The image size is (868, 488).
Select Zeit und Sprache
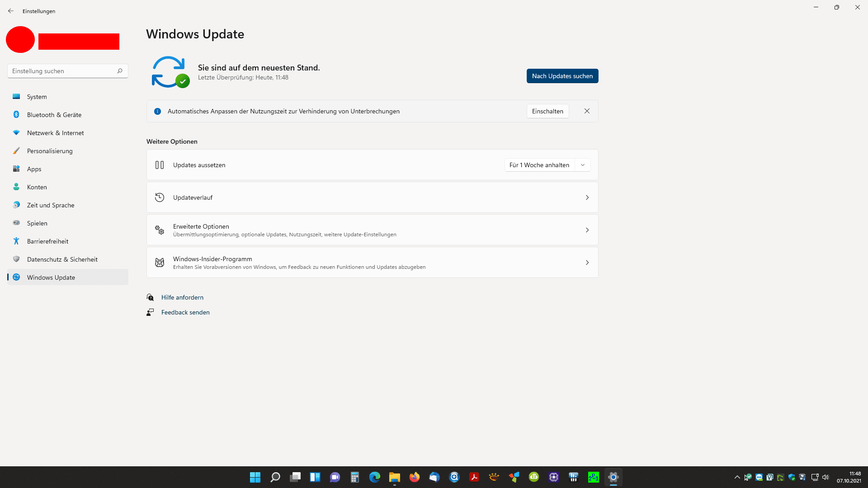tap(68, 205)
